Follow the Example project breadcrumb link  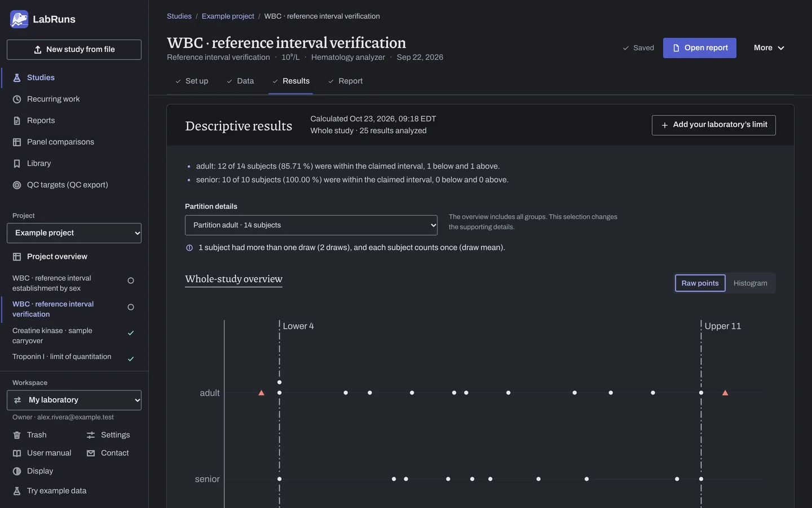[x=228, y=16]
